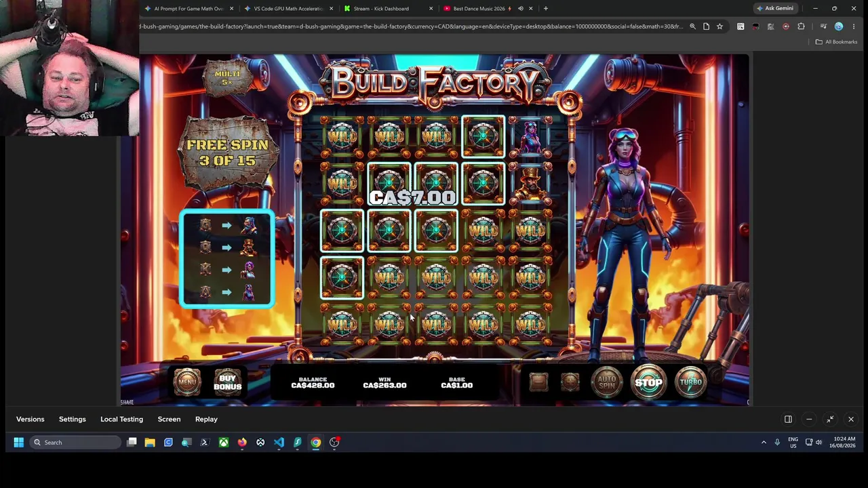Open Google Chrome from the taskbar
The height and width of the screenshot is (488, 868).
pos(315,443)
